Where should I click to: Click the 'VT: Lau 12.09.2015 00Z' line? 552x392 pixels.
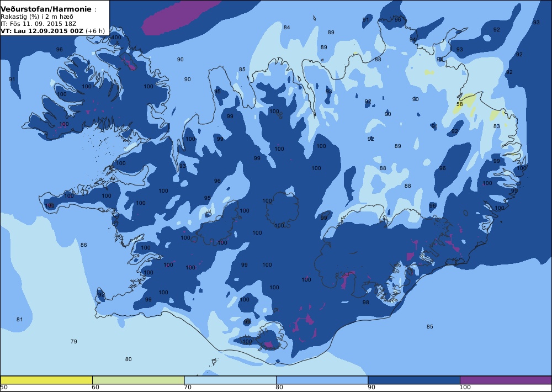point(52,30)
